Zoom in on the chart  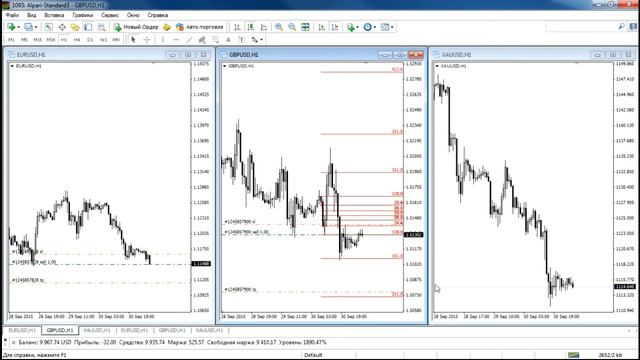point(279,27)
